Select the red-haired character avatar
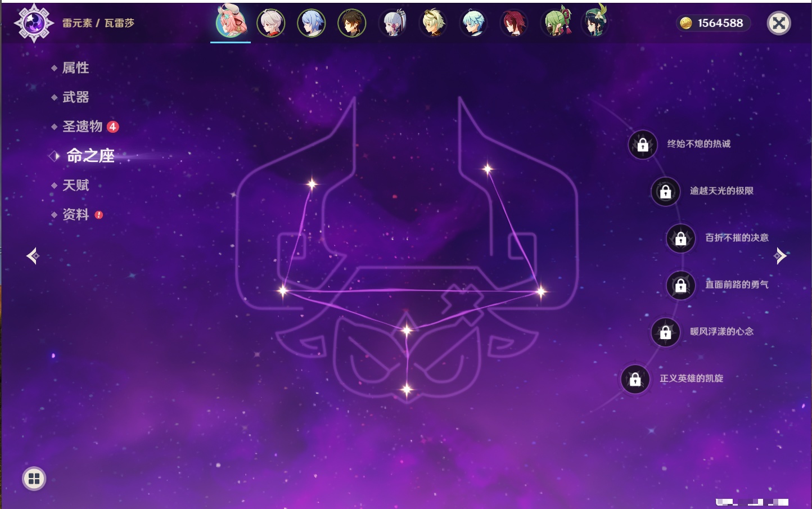This screenshot has width=812, height=509. click(x=514, y=23)
